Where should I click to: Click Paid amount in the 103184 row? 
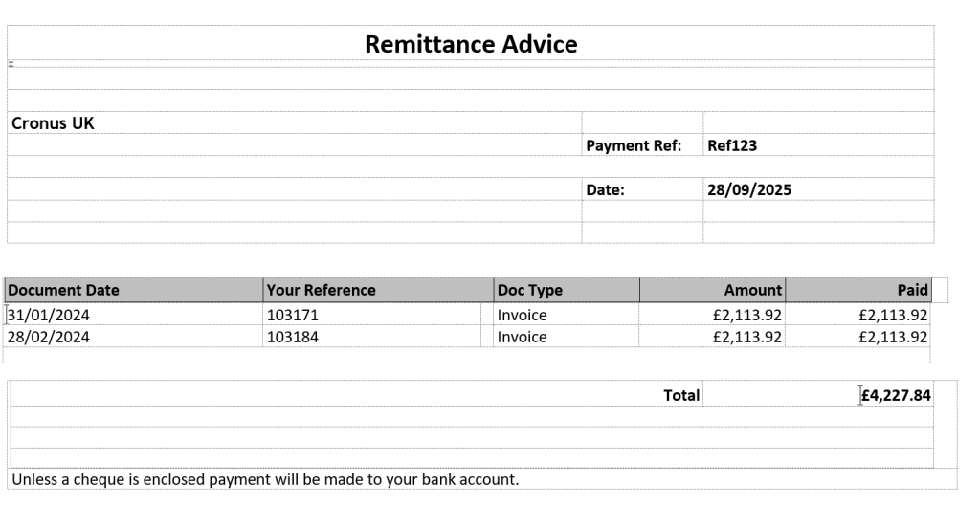pos(893,337)
